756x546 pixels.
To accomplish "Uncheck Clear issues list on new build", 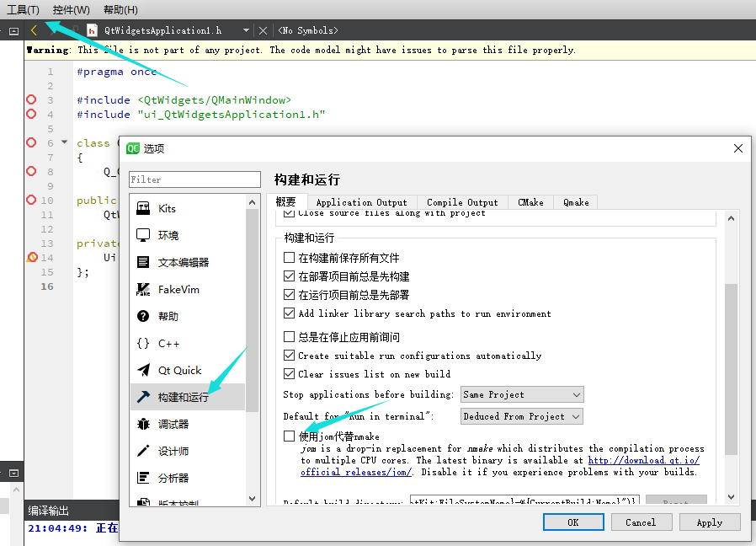I will [x=289, y=373].
